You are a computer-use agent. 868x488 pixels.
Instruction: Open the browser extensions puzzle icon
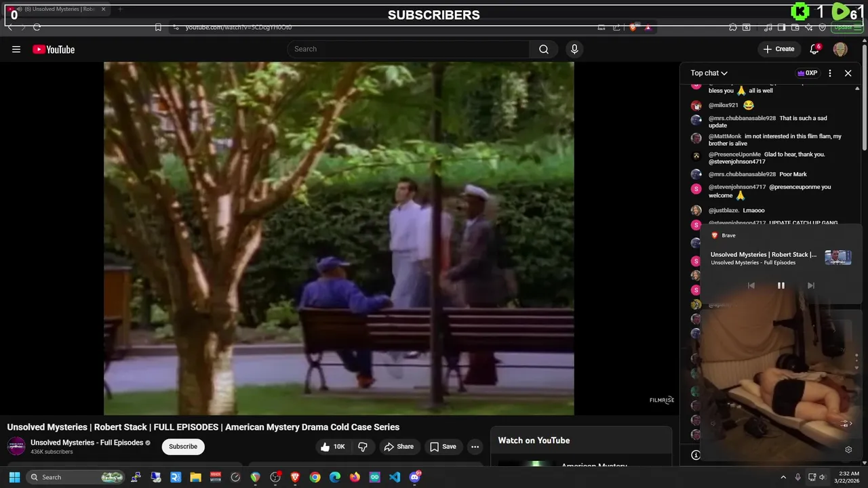click(733, 27)
